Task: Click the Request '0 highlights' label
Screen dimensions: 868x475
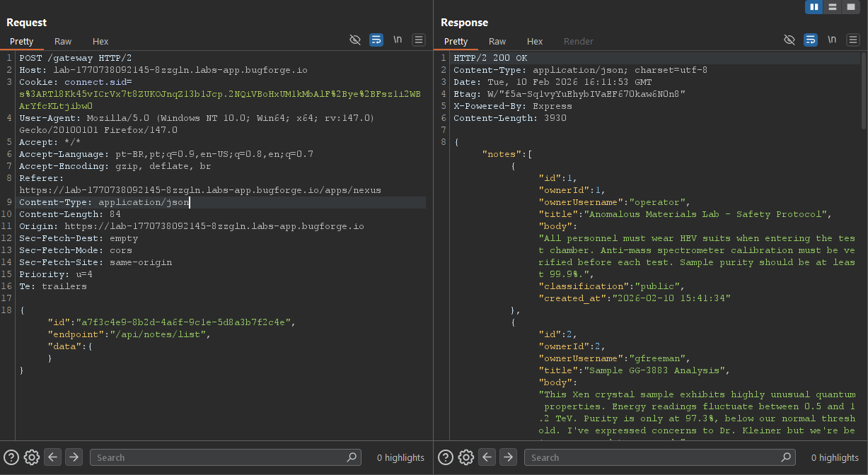Action: (400, 457)
